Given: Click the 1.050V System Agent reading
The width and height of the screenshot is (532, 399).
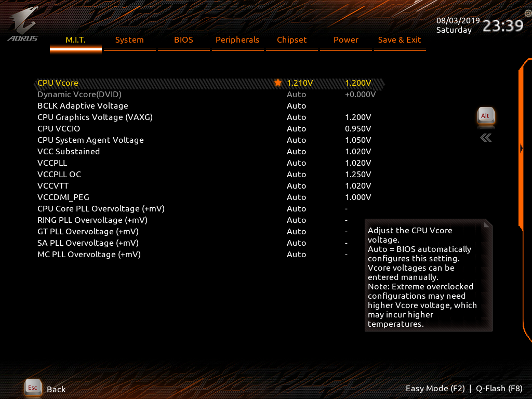Looking at the screenshot, I should tap(358, 140).
